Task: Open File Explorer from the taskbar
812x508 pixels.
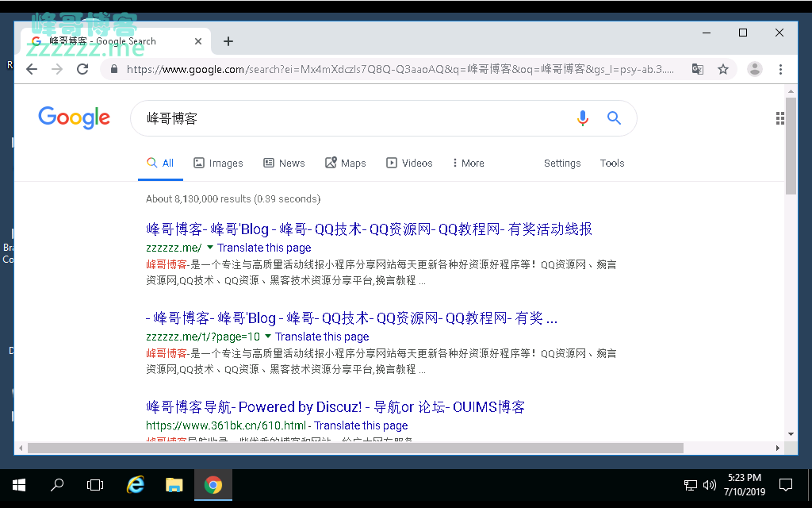Action: coord(174,485)
